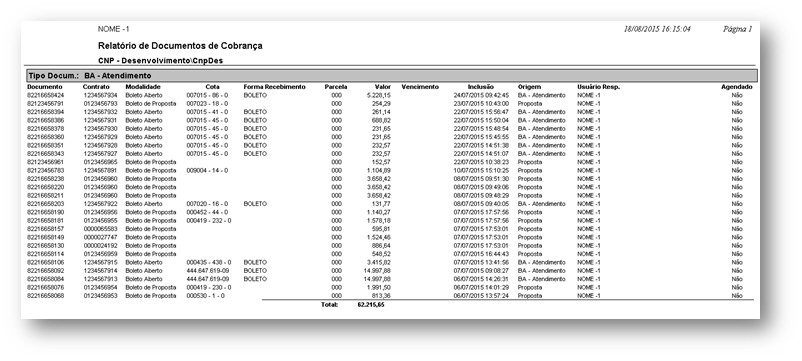
Task: Select the report title 'Relatório de Documentos de Cobrança'
Action: pyautogui.click(x=180, y=46)
